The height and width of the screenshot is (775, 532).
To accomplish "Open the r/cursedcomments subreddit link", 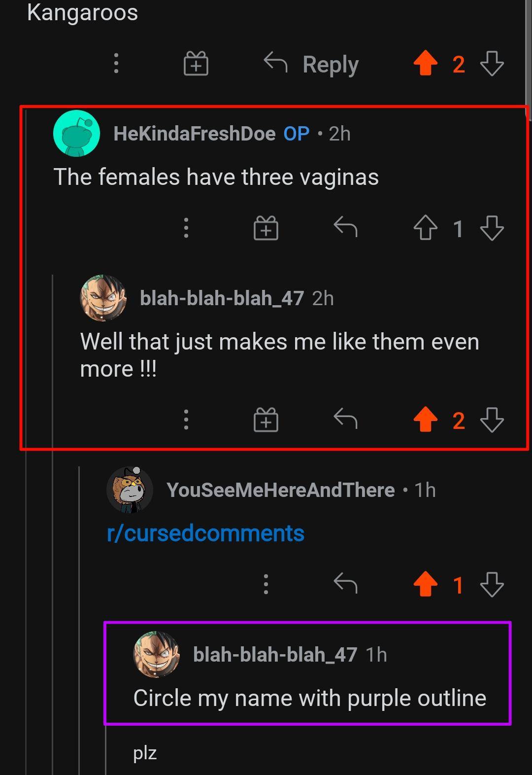I will point(205,533).
